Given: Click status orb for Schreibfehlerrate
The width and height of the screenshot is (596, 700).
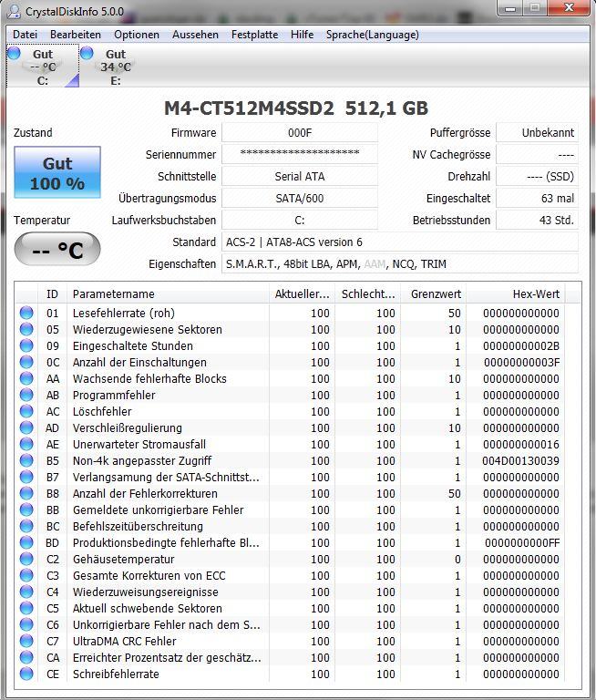Looking at the screenshot, I should pos(26,674).
